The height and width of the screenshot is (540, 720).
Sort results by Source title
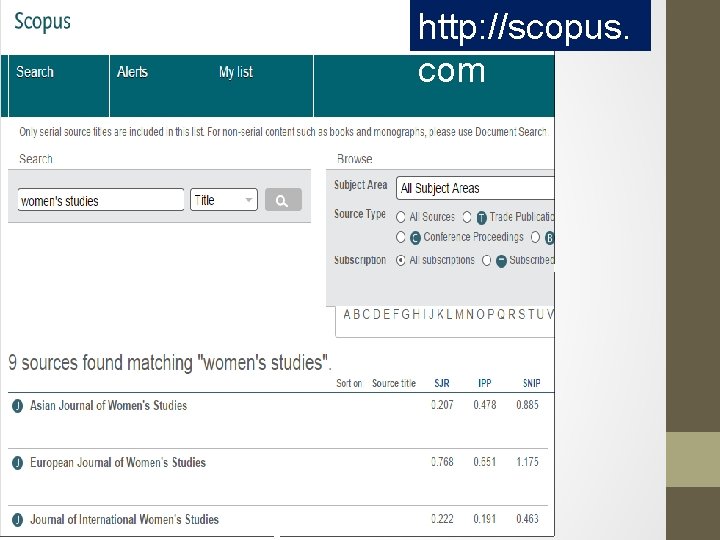point(394,383)
